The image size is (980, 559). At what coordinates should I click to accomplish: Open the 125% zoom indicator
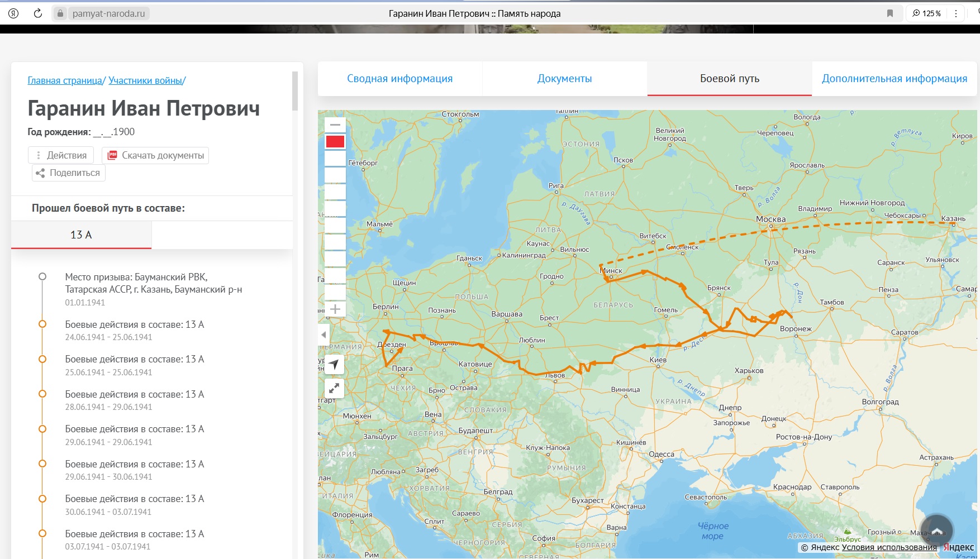927,13
